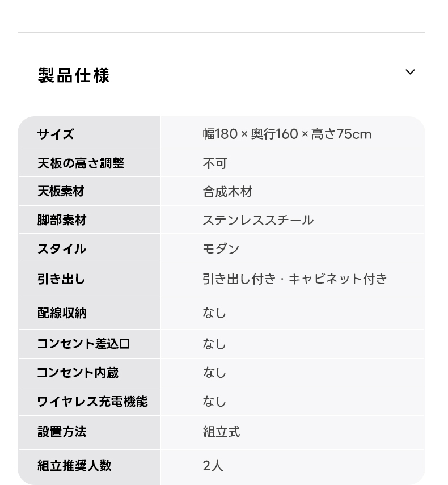Viewport: 448px width, 485px height.
Task: Click the モダン value
Action: [x=221, y=249]
